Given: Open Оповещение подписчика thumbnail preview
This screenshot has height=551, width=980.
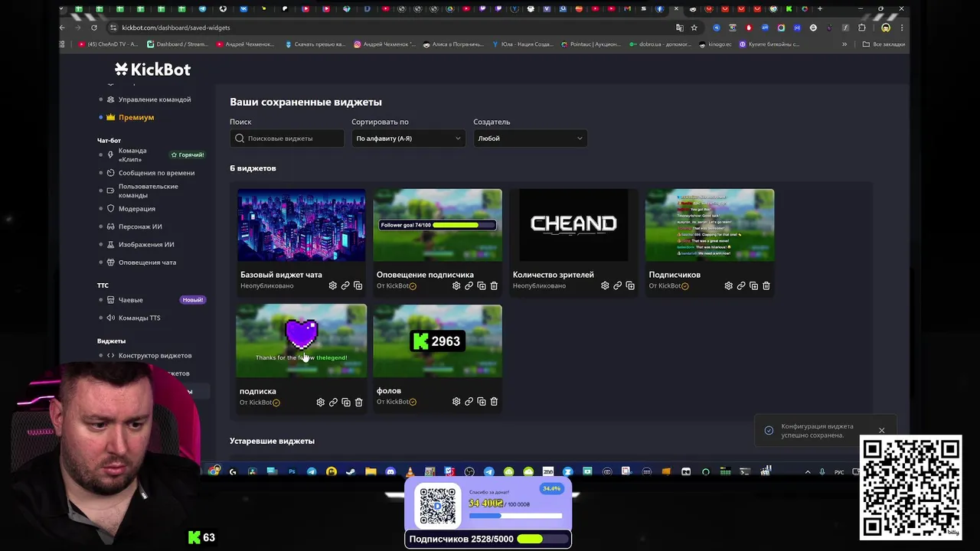Looking at the screenshot, I should coord(437,225).
